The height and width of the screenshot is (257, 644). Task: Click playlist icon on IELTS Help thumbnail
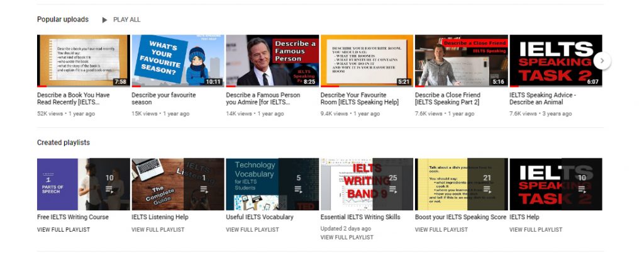tap(582, 189)
